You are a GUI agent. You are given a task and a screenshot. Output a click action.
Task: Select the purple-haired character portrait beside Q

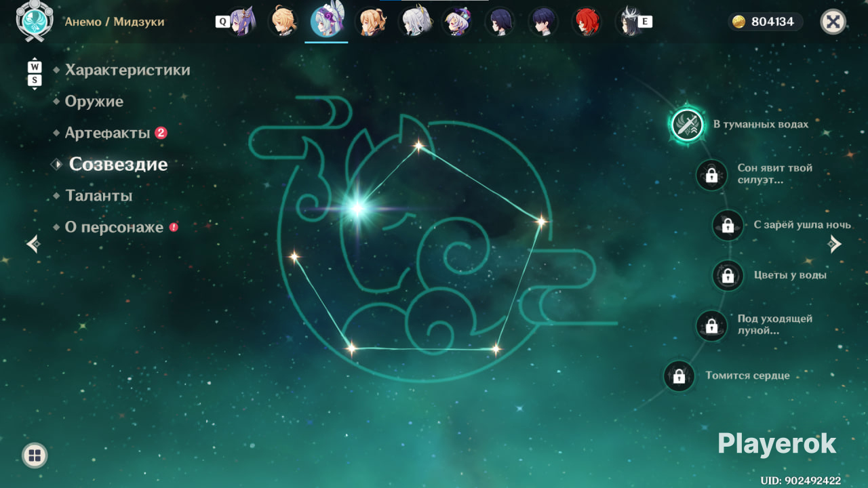click(241, 22)
